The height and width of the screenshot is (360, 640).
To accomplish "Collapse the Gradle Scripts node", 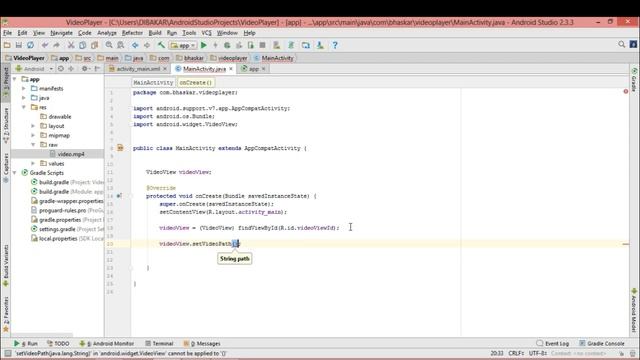I will [x=15, y=173].
